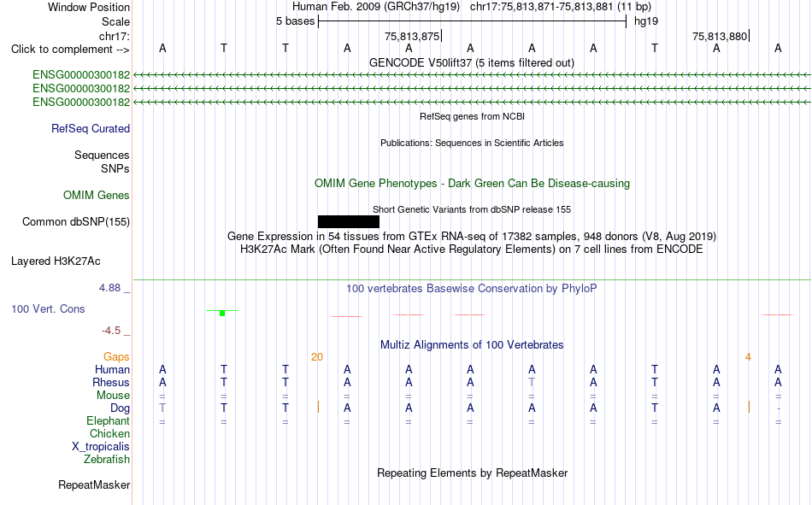The height and width of the screenshot is (505, 812).
Task: Click the gap count 4 marker
Action: [748, 357]
